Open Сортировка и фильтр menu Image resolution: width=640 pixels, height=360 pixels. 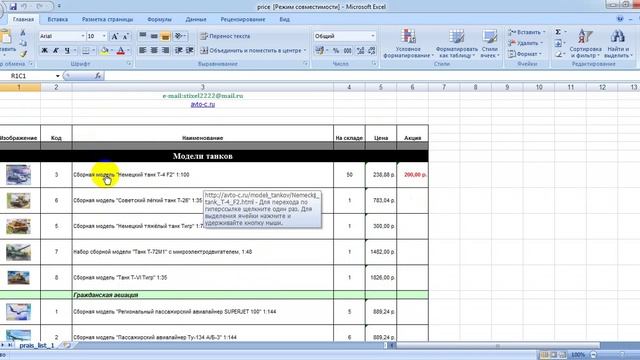click(585, 43)
